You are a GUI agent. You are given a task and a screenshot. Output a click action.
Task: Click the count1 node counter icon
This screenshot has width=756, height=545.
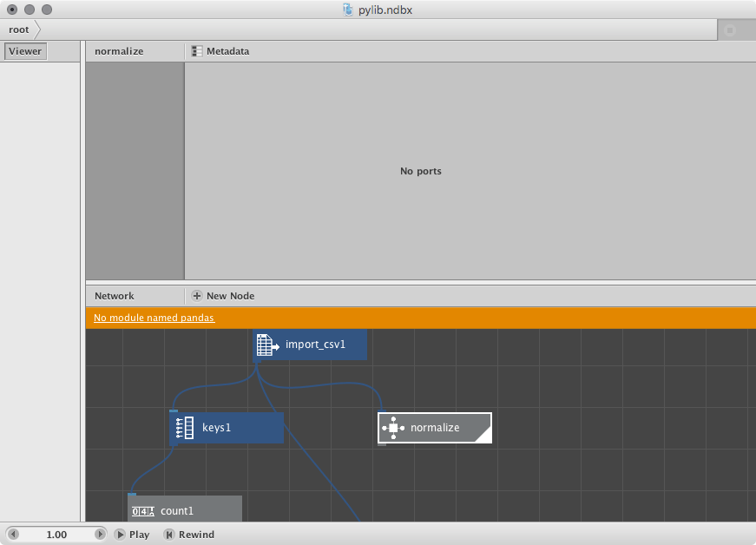142,511
